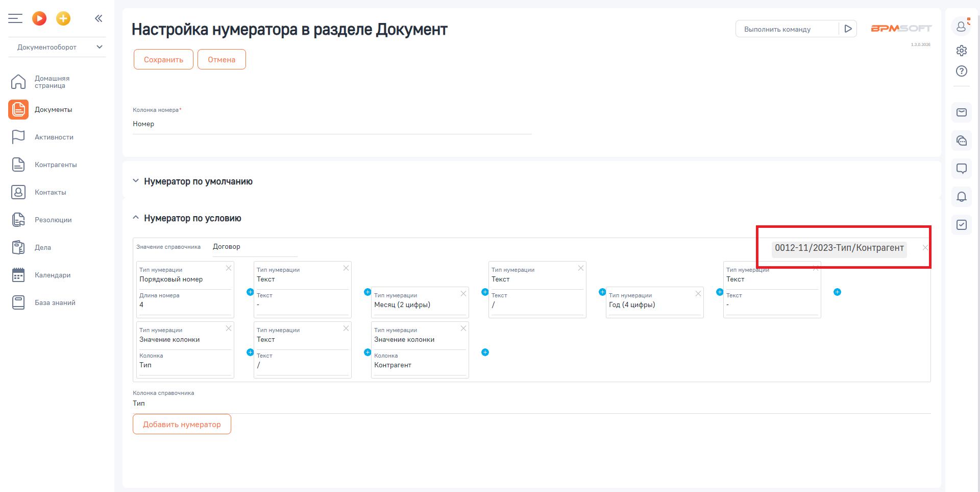This screenshot has height=492, width=980.
Task: Open the user profile icon
Action: [x=962, y=26]
